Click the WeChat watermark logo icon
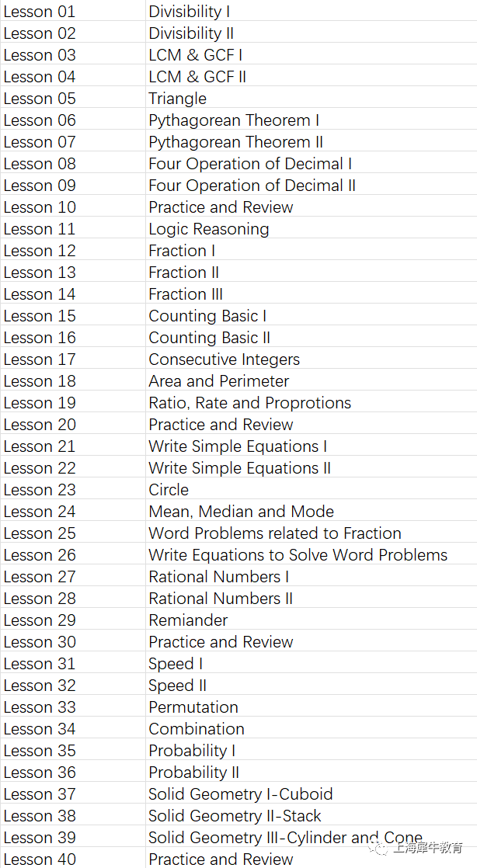The height and width of the screenshot is (868, 477). tap(379, 848)
